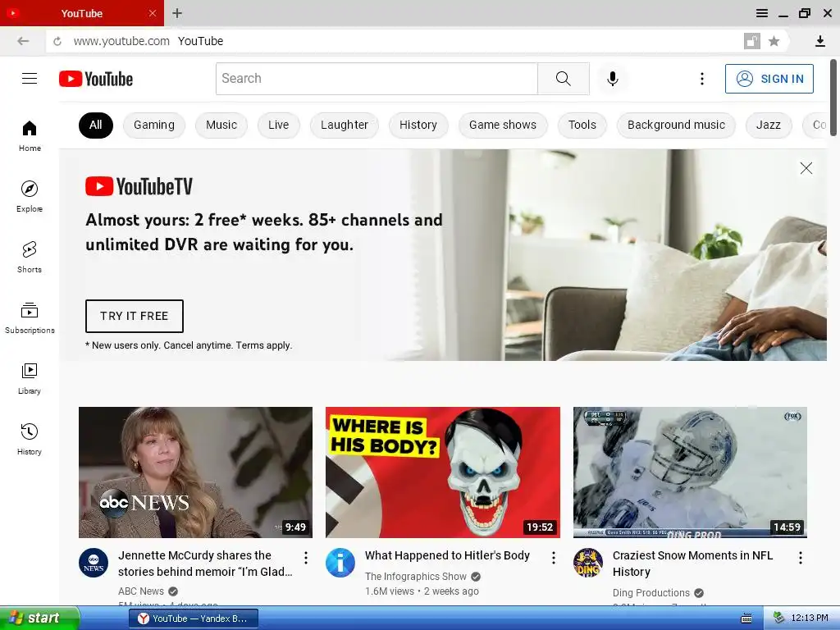Open Jennette McCurdy video title
Image resolution: width=840 pixels, height=630 pixels.
[x=205, y=564]
